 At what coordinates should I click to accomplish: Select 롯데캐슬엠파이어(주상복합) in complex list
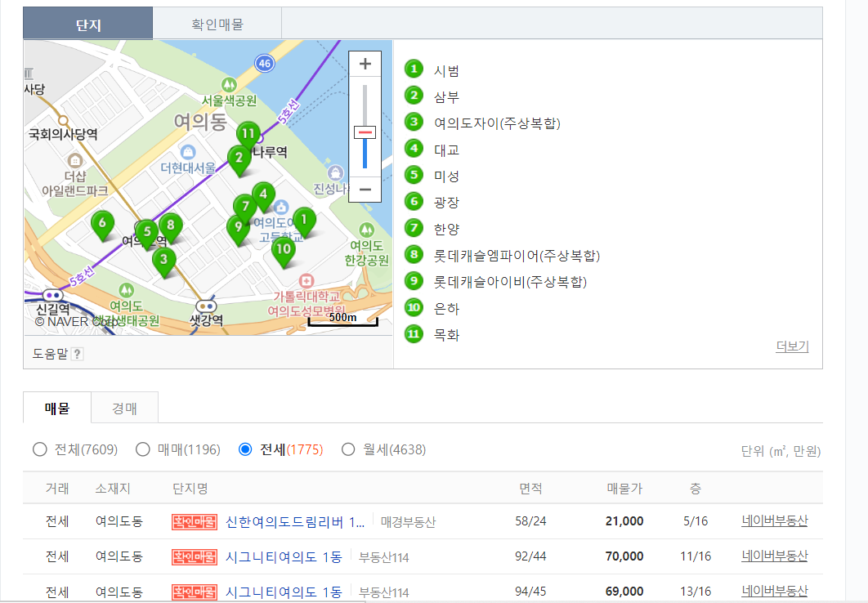pos(517,255)
